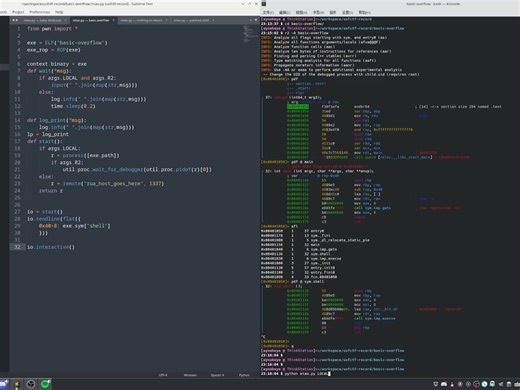Switch to the 'patched-shell' file tab
The width and height of the screenshot is (520, 390).
191,20
